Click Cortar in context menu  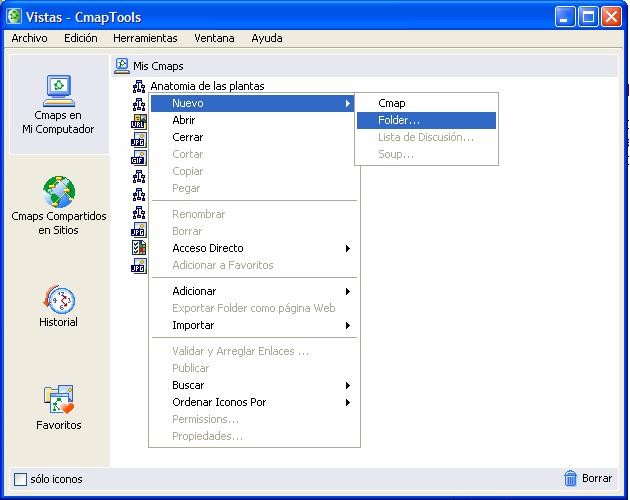coord(254,154)
